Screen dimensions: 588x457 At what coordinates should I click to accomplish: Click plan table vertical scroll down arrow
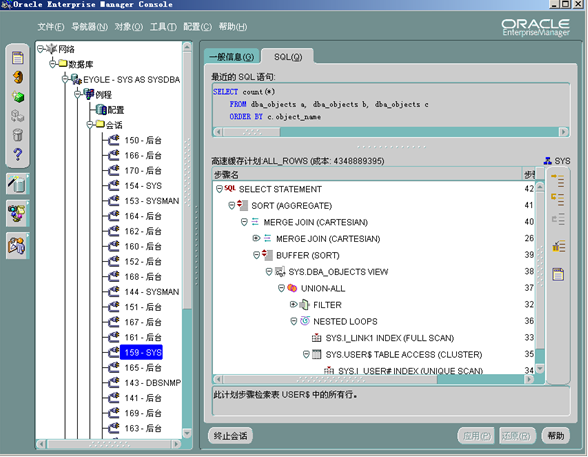tap(540, 369)
